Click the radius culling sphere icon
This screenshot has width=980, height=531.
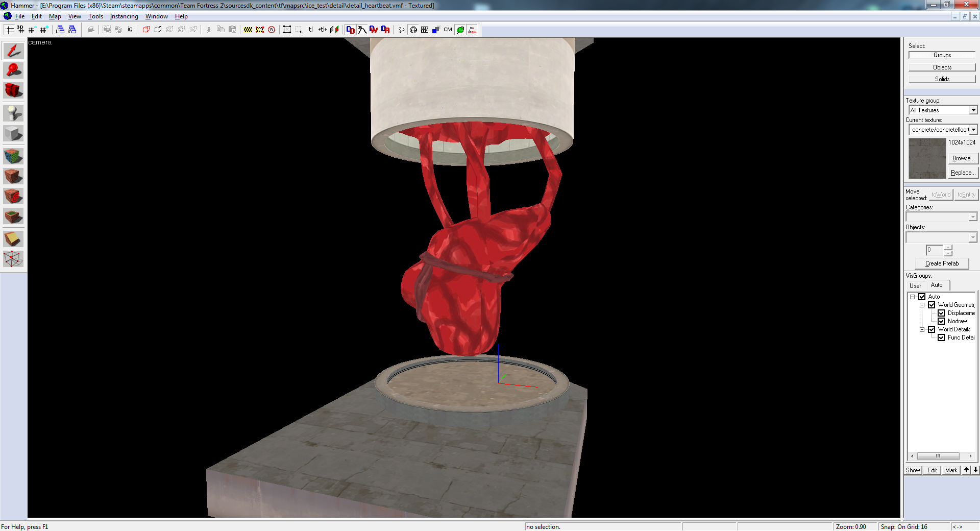[413, 30]
